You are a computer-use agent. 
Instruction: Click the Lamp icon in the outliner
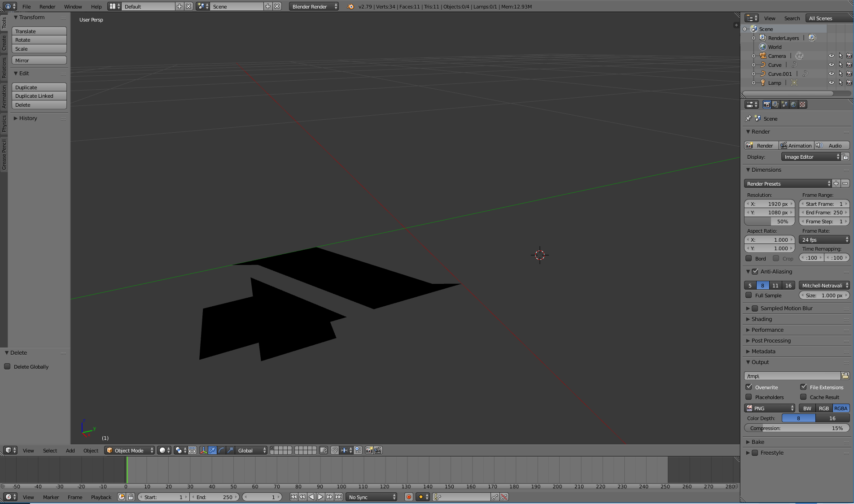[x=763, y=83]
